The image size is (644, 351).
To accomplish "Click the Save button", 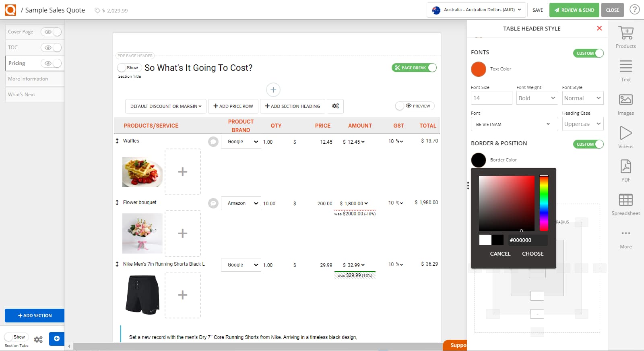I will (538, 10).
